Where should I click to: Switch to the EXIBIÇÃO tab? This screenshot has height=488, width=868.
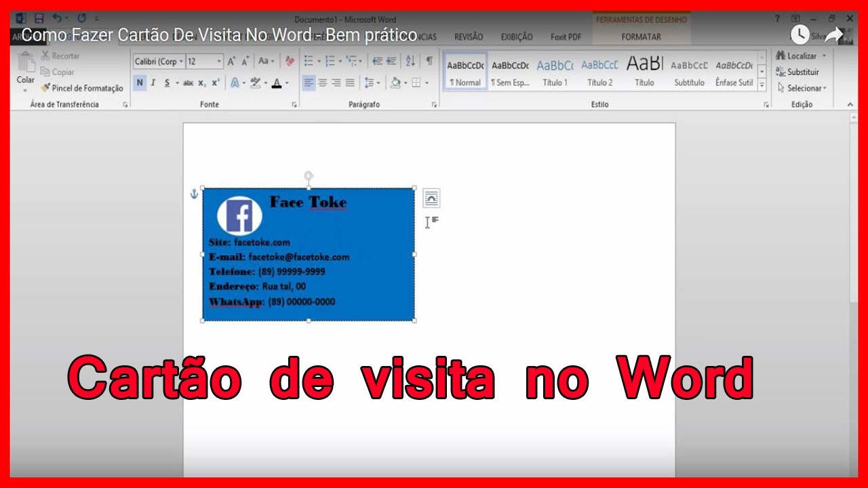(517, 37)
